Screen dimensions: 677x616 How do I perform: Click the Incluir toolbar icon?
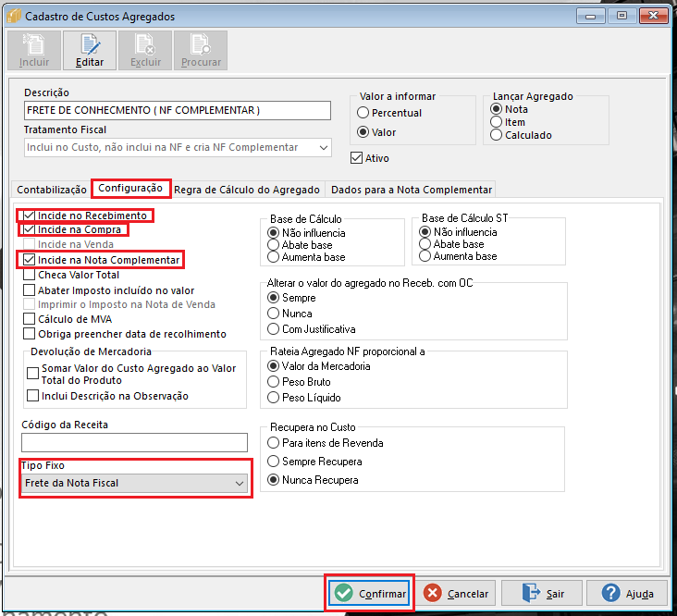[34, 50]
